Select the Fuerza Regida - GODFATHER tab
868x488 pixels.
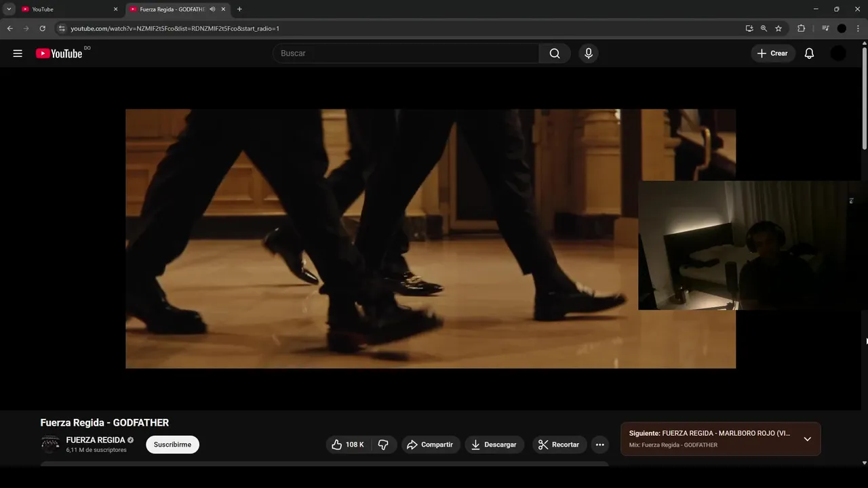tap(173, 9)
